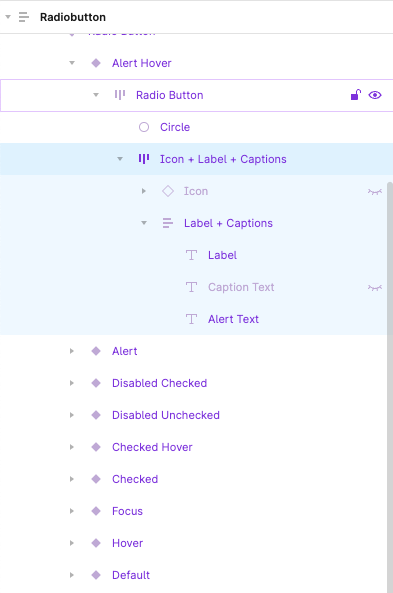
Task: Click the Circle layer ellipse icon
Action: pos(144,127)
